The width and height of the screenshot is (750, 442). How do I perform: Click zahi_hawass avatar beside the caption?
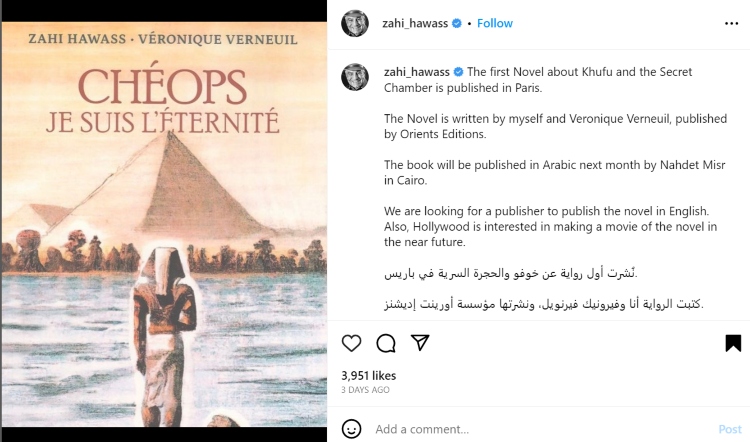click(355, 77)
